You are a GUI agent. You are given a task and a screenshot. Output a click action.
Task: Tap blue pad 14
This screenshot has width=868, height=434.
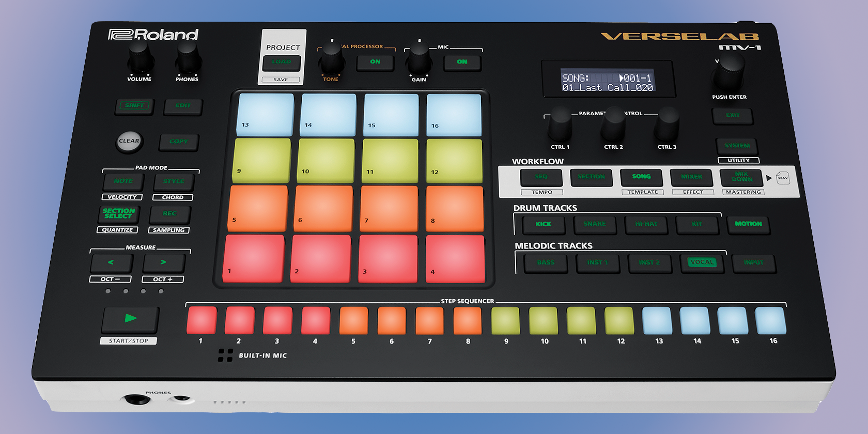(x=329, y=114)
